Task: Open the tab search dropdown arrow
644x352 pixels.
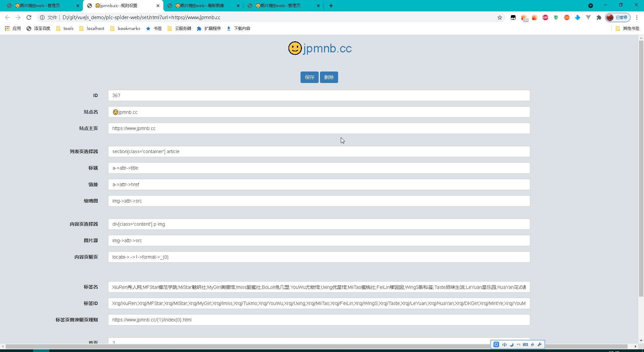Action: (591, 6)
